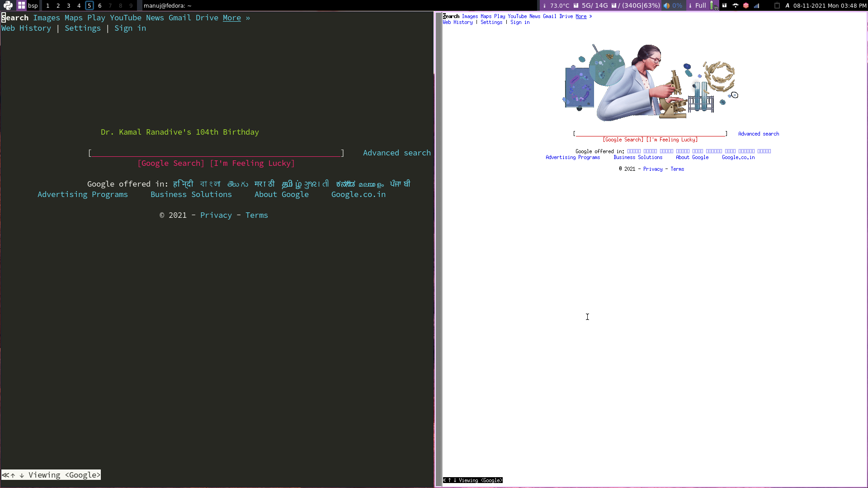Click the battery icon in the system tray
Screen dimensions: 868x488
tap(712, 5)
